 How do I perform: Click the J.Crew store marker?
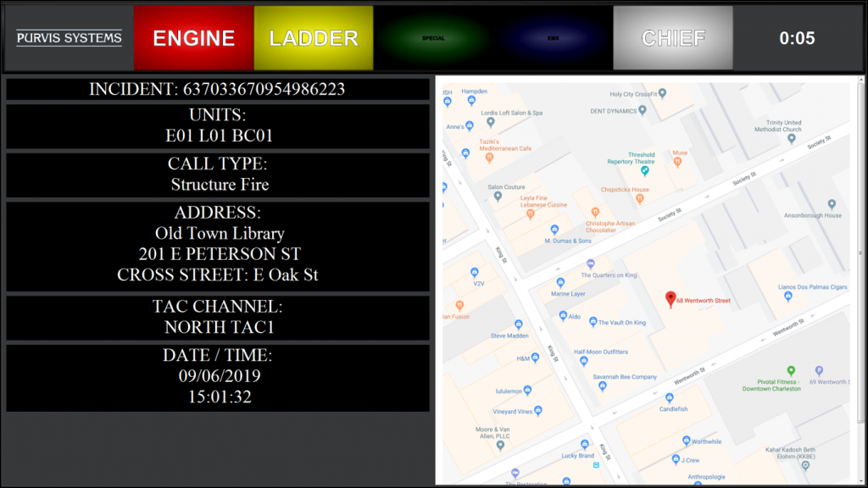(x=676, y=458)
